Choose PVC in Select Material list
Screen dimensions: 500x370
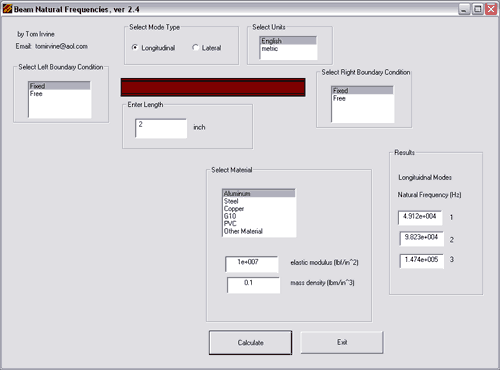259,223
